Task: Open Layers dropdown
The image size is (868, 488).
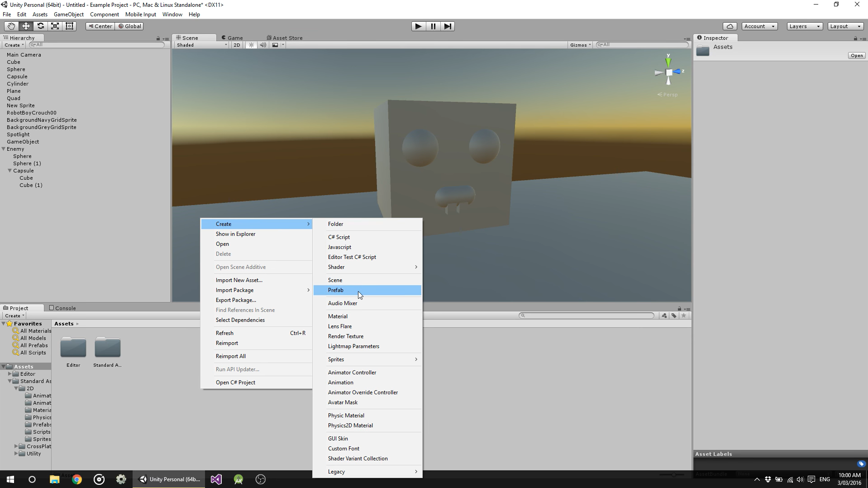Action: (804, 26)
